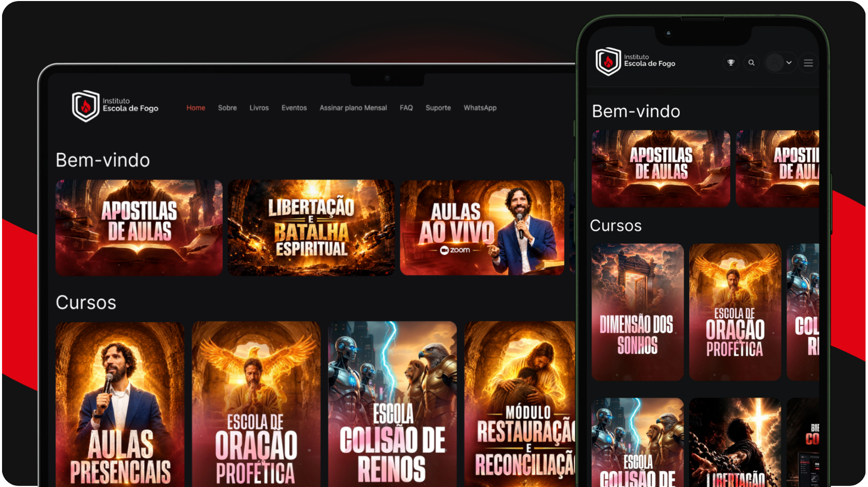Expand the profile avatar dropdown on phone
Image resolution: width=868 pixels, height=487 pixels.
point(780,63)
